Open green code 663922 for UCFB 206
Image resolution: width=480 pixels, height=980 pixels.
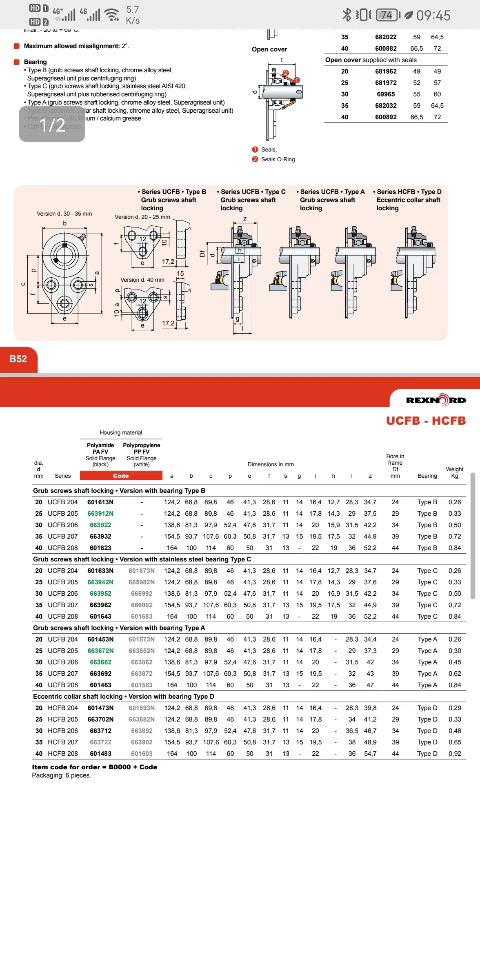pyautogui.click(x=100, y=525)
